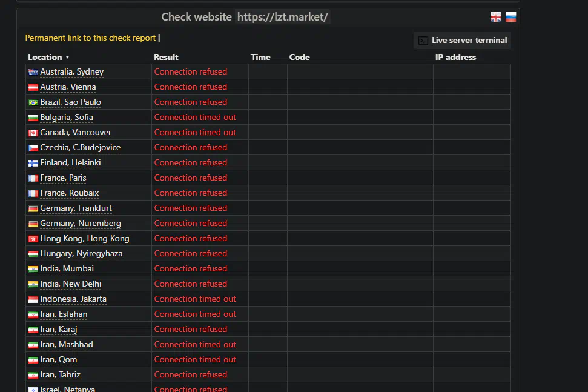Click the flag icon beside Iran, Qom
The width and height of the screenshot is (588, 392).
pyautogui.click(x=33, y=360)
